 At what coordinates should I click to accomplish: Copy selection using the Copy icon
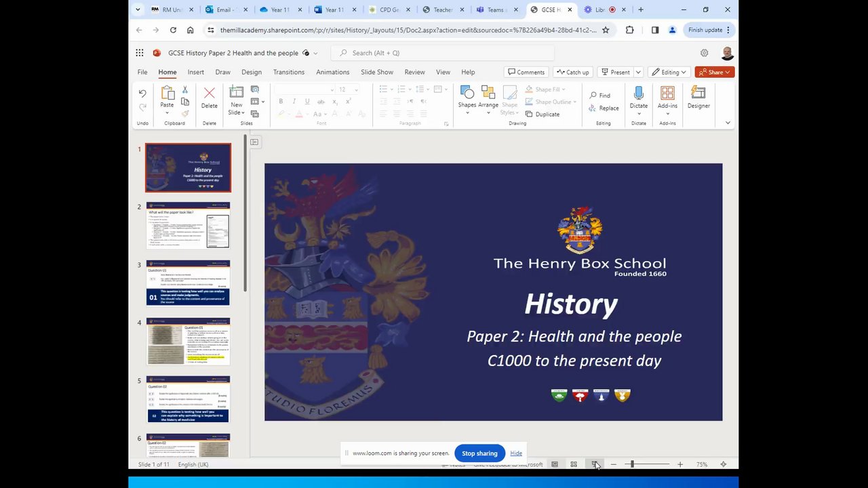184,102
